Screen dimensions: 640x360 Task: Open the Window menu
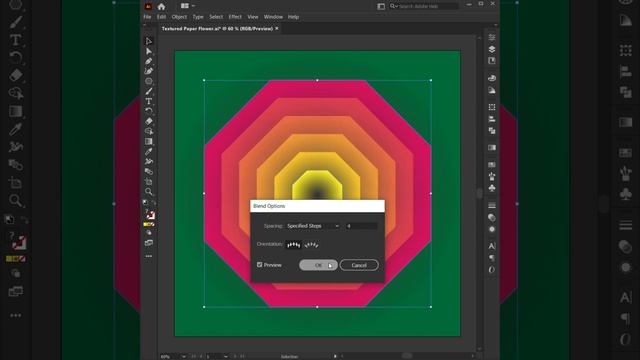click(273, 17)
